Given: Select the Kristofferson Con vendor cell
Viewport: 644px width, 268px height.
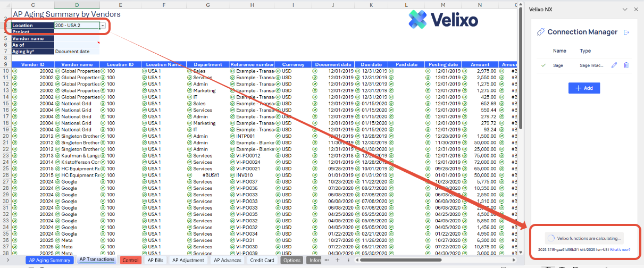Looking at the screenshot, I should point(77,162).
